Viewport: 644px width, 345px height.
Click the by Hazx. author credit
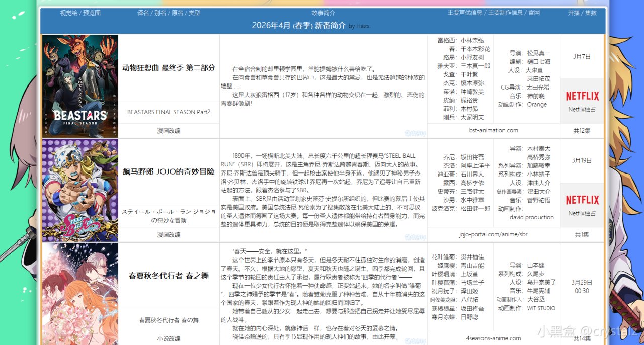[360, 26]
